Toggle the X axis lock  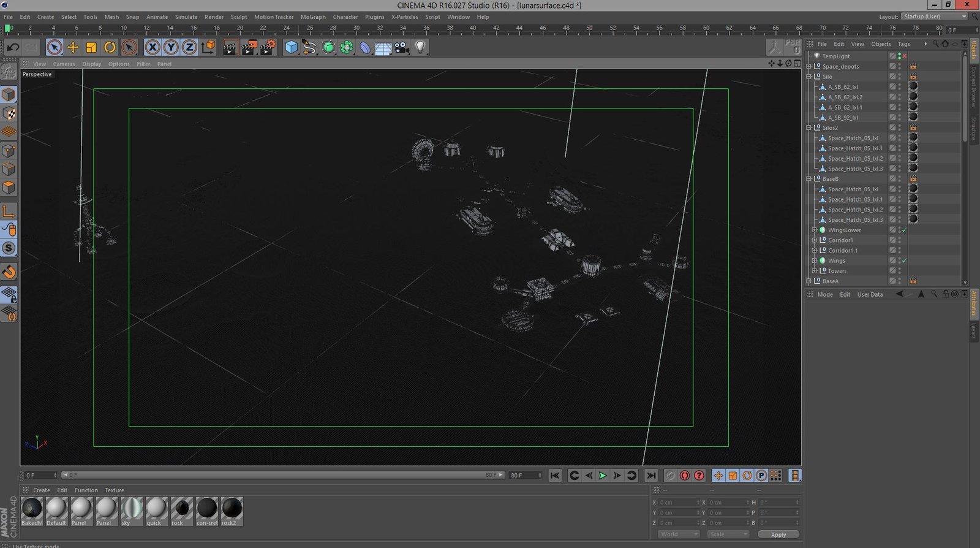[x=153, y=47]
